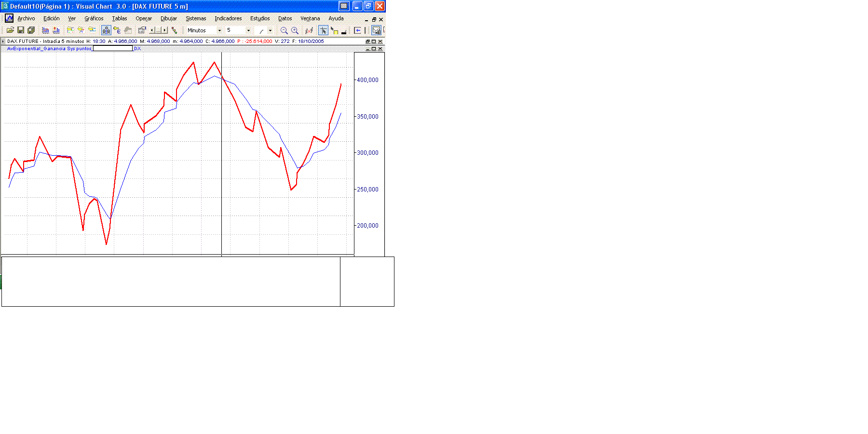Minimize the AvExponential indicator pane
The width and height of the screenshot is (868, 434).
coord(368,49)
